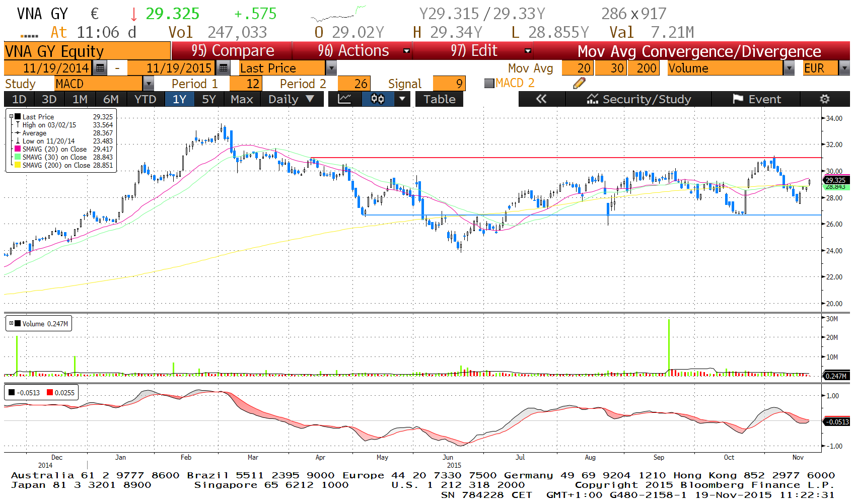Click the Period 2 value 26 field
This screenshot has width=854, height=504.
click(354, 84)
